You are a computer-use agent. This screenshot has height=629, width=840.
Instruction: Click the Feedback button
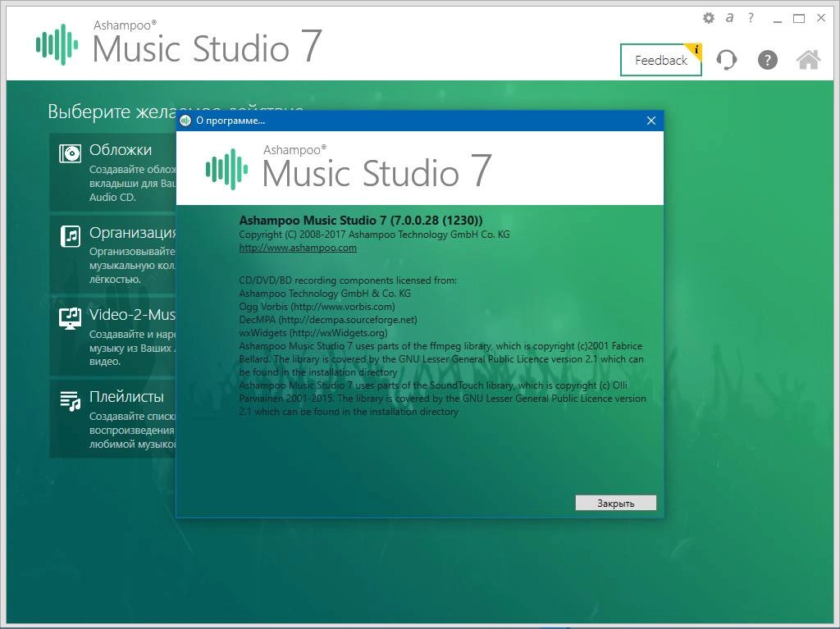pyautogui.click(x=661, y=60)
